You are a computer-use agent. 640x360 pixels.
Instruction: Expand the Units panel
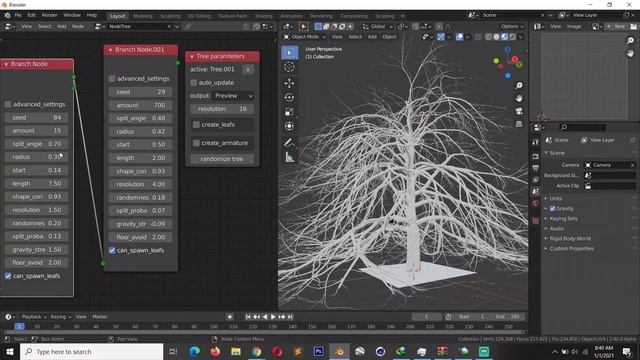pyautogui.click(x=556, y=198)
